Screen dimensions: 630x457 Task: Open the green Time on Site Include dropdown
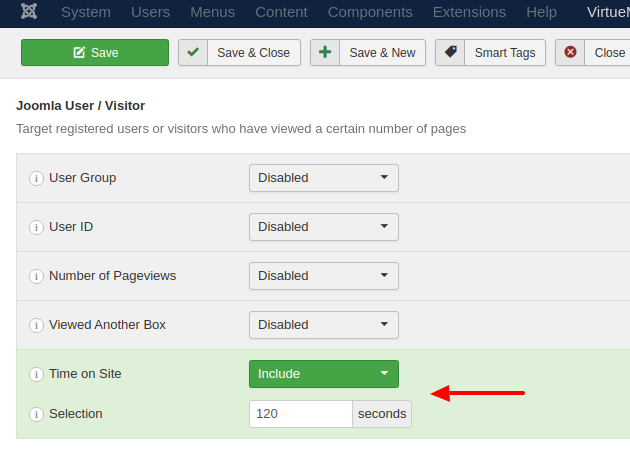(x=323, y=374)
